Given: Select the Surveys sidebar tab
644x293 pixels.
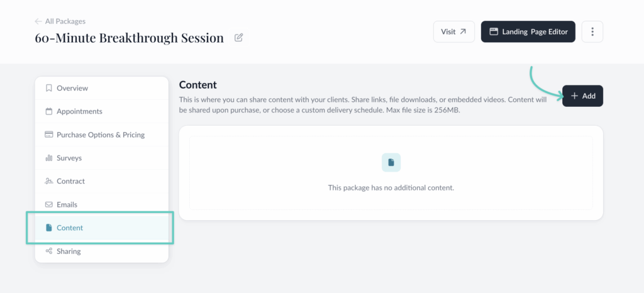Looking at the screenshot, I should [69, 158].
